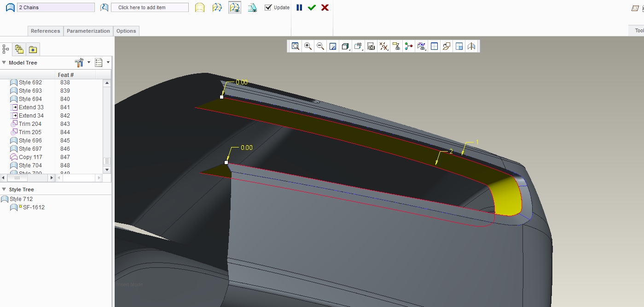This screenshot has width=644, height=307.
Task: Select Style 693 in the model tree
Action: coord(30,91)
